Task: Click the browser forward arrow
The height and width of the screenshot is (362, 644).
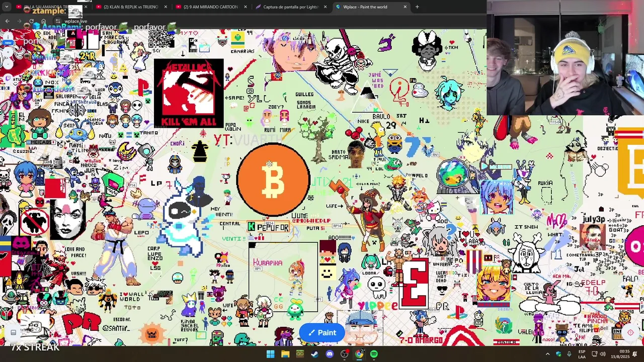Action: pos(19,21)
